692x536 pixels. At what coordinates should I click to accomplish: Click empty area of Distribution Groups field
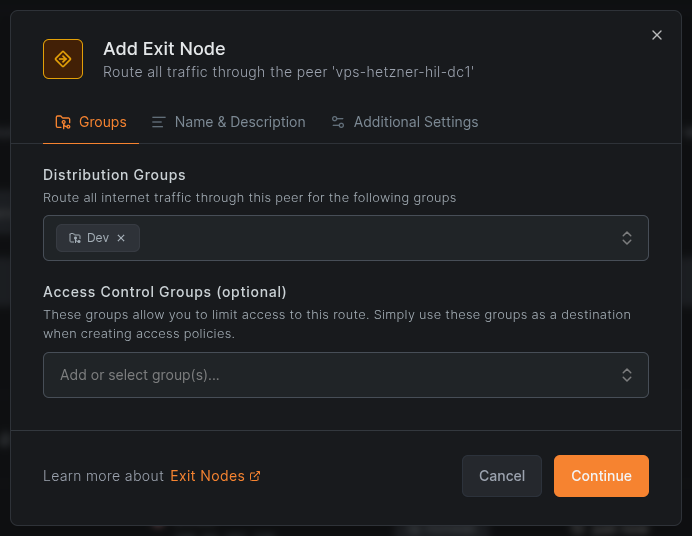point(380,238)
